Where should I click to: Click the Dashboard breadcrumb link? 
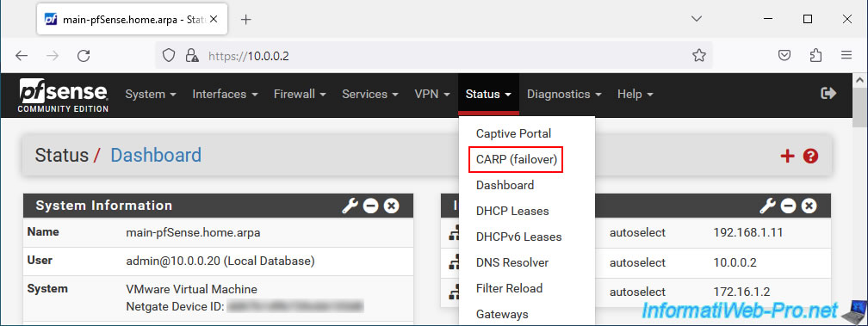[x=156, y=156]
